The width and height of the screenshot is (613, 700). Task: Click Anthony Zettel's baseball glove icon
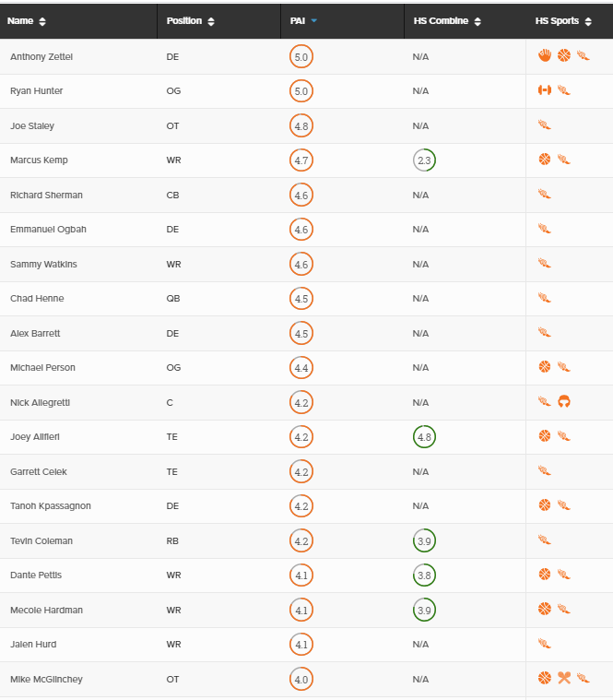(544, 55)
